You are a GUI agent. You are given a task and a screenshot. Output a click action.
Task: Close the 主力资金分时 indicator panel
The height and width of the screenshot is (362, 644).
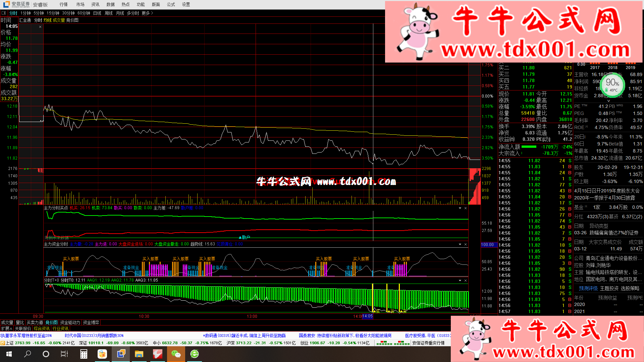[466, 244]
